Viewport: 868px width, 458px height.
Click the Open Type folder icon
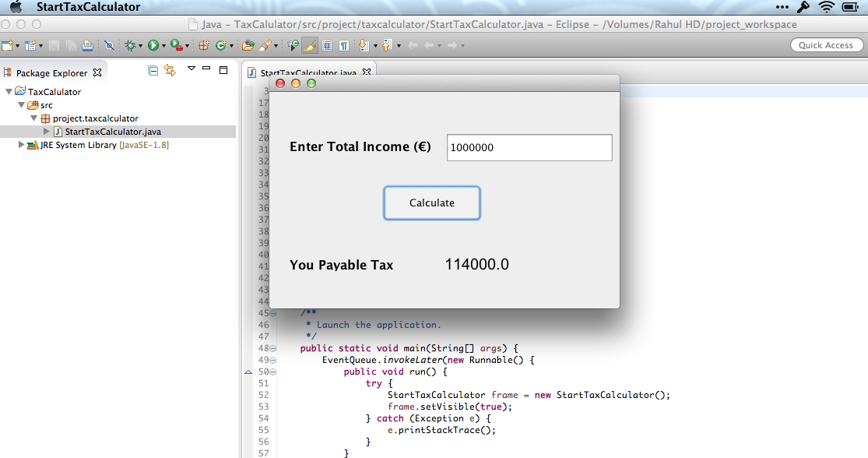tap(248, 46)
